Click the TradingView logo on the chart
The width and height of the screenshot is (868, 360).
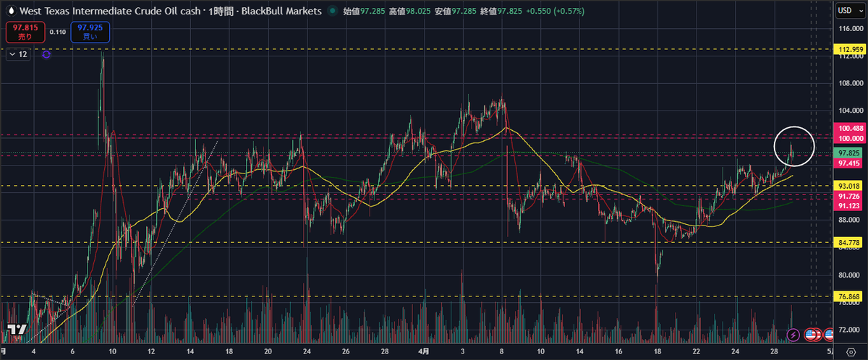[17, 330]
